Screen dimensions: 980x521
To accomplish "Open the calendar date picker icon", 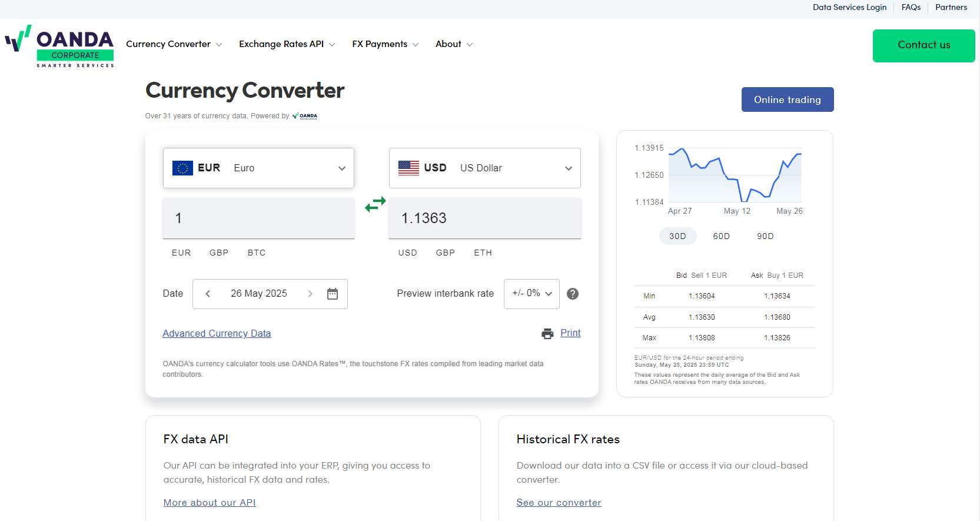I will (x=333, y=294).
